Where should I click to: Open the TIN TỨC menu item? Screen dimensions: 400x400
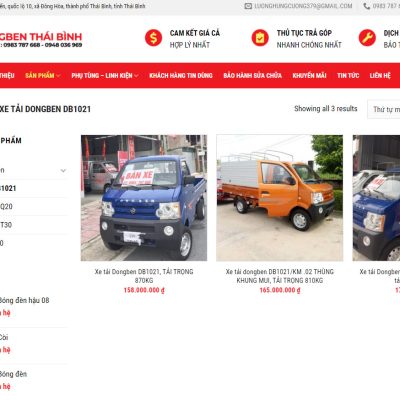click(348, 76)
